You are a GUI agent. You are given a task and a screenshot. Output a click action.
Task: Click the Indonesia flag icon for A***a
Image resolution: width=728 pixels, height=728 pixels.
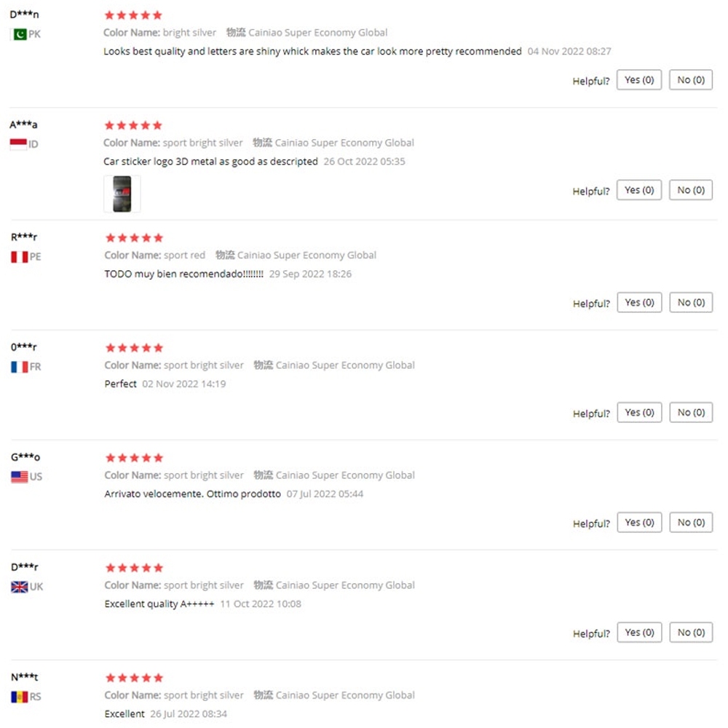click(x=19, y=144)
